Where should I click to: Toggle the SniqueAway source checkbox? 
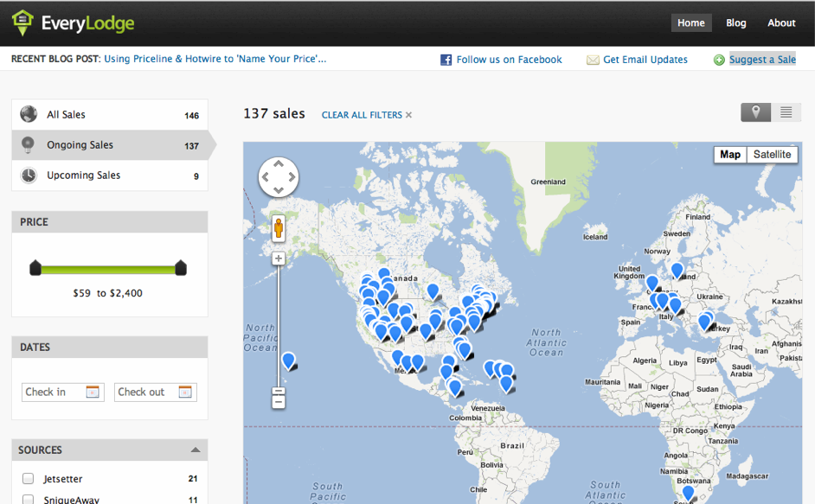tap(29, 500)
